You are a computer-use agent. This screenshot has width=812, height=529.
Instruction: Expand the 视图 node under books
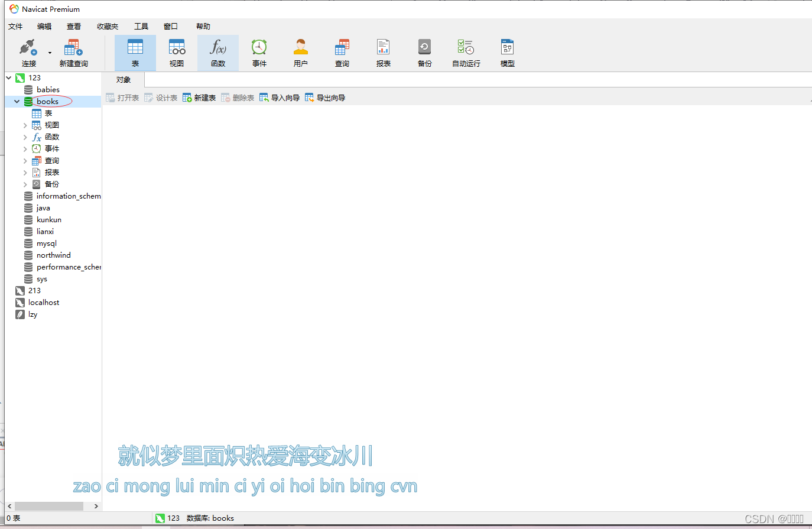click(x=25, y=125)
